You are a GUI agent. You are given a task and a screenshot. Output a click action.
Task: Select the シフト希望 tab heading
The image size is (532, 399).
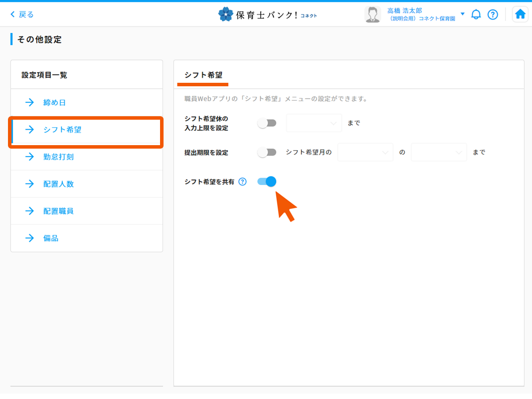[203, 75]
